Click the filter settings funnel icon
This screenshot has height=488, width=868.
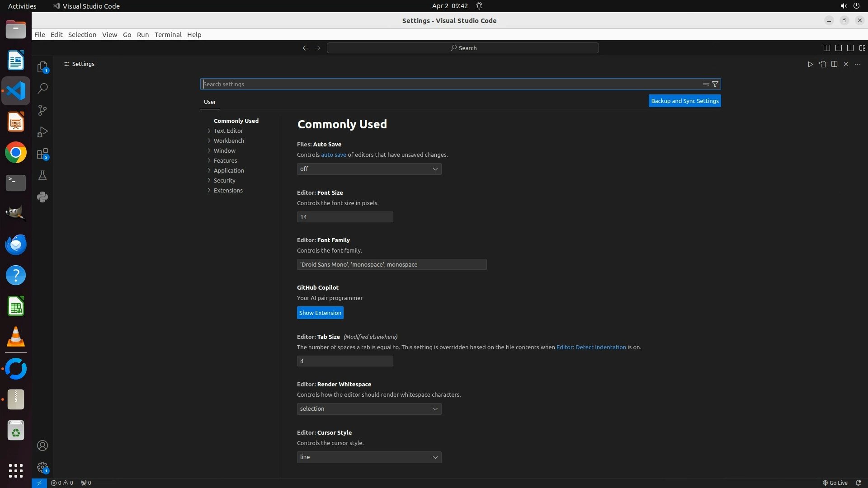[715, 84]
